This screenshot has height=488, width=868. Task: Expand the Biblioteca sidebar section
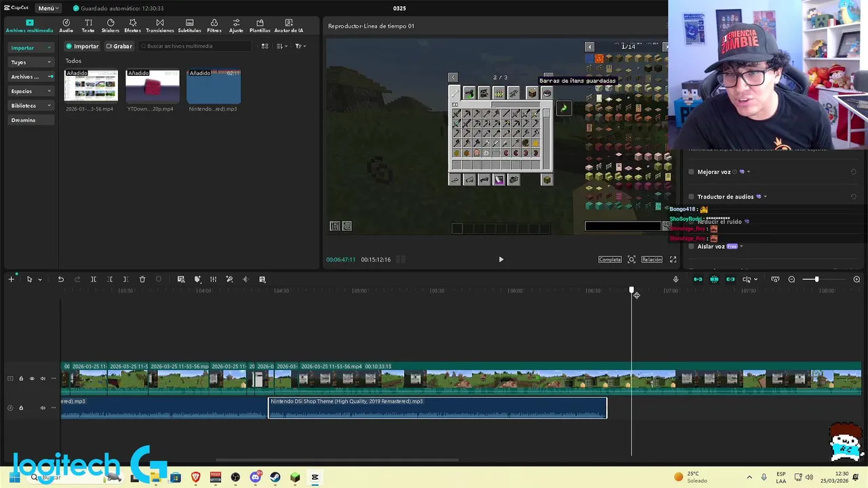[31, 106]
